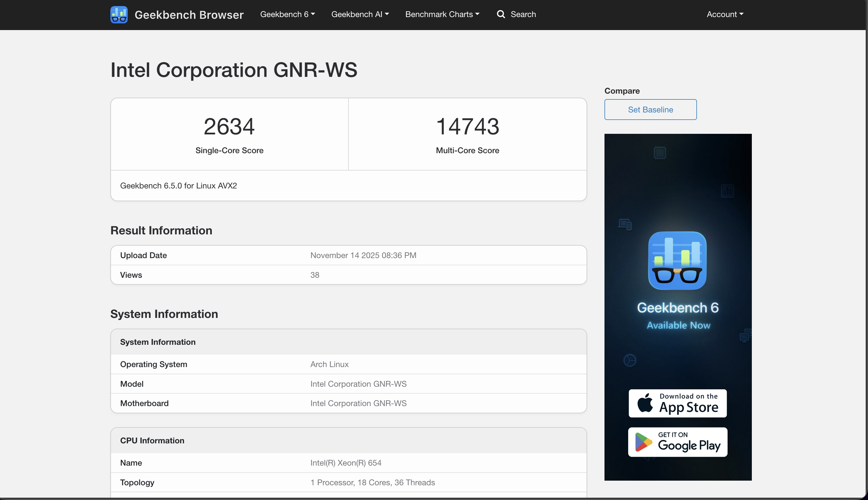Screen dimensions: 868x500
Task: Expand the Account menu
Action: pos(724,14)
